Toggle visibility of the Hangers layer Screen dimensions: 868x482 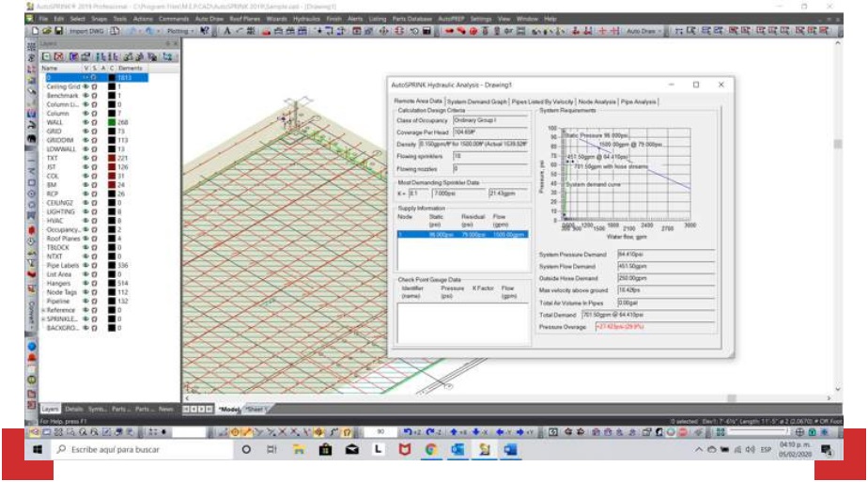click(85, 283)
